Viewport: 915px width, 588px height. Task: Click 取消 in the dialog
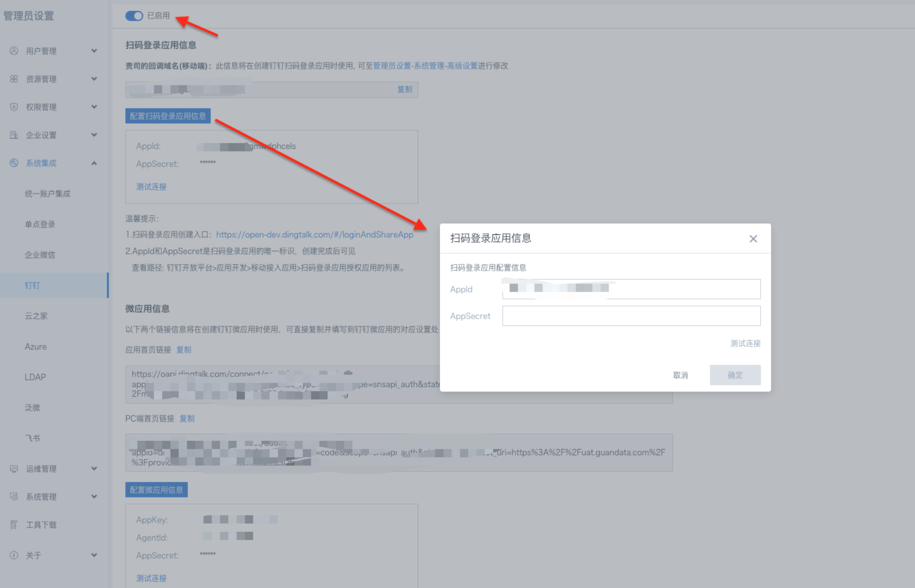tap(680, 375)
